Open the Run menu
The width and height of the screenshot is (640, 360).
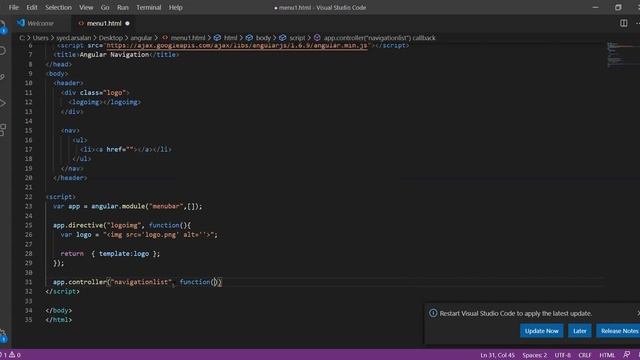tap(122, 7)
